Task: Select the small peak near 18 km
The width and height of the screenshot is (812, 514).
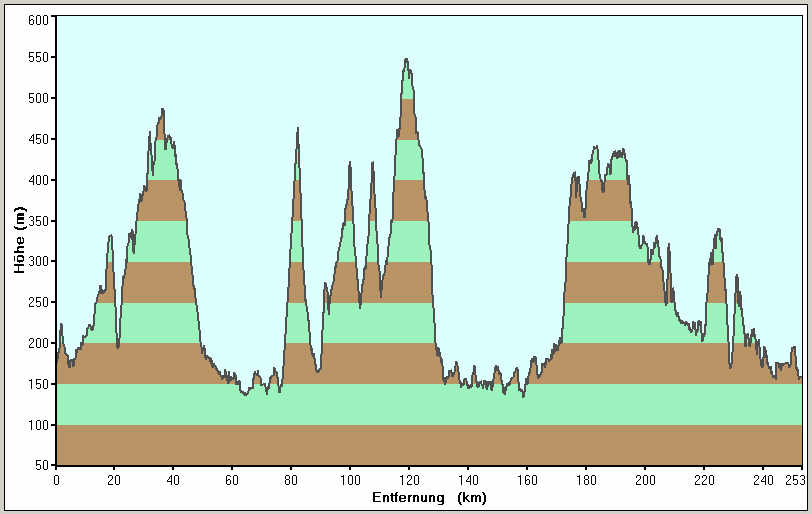Action: coord(110,236)
